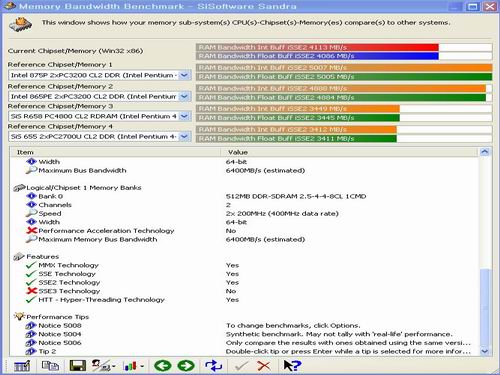Click the green Float Buff 4884 MB/s bar
The height and width of the screenshot is (375, 500).
341,97
